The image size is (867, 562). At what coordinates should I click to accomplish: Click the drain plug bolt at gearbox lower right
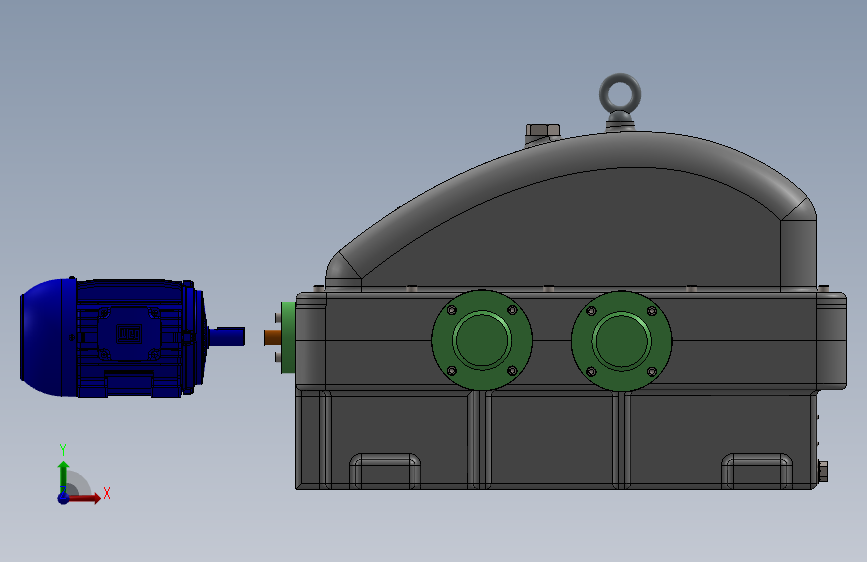click(822, 471)
